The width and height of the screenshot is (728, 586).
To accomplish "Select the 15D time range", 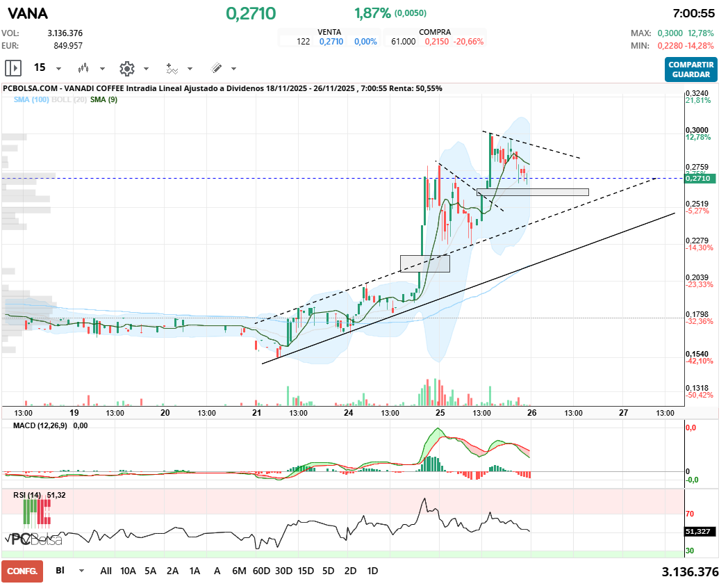I will [306, 571].
